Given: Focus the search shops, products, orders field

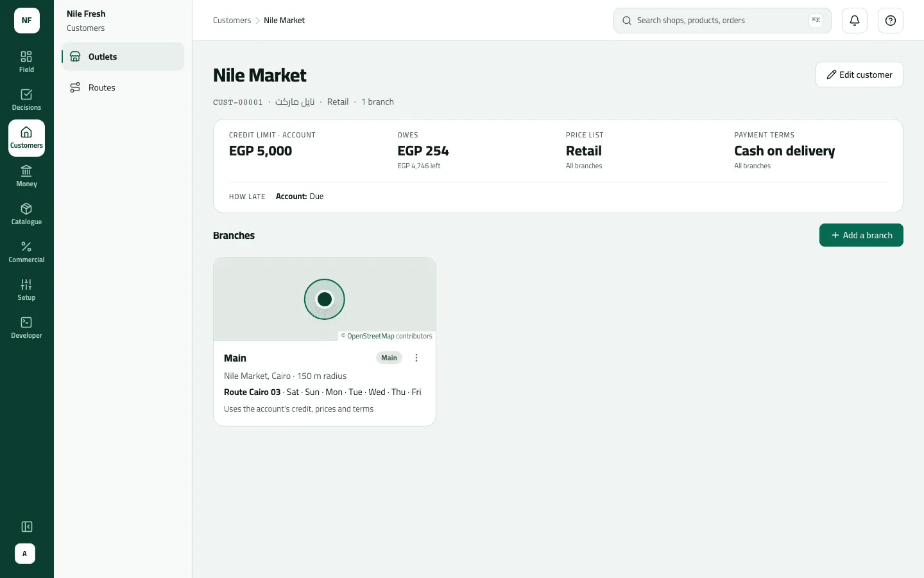Looking at the screenshot, I should [x=723, y=21].
